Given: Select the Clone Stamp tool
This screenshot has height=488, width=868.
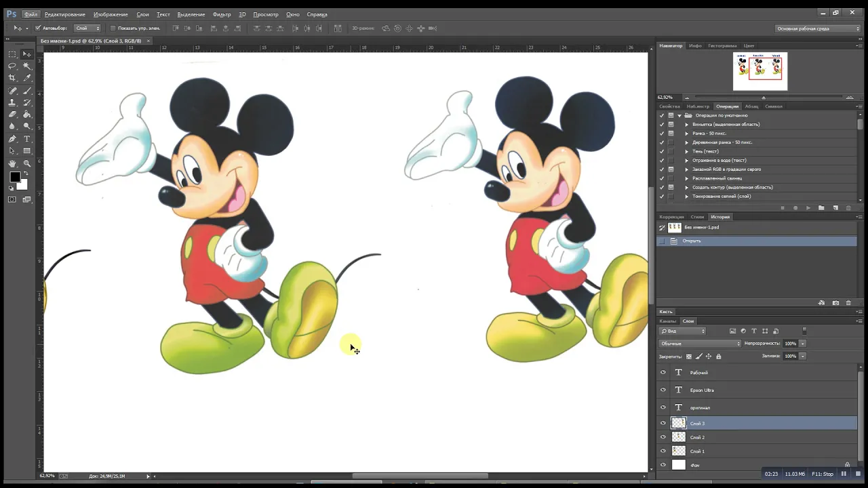Looking at the screenshot, I should [x=12, y=102].
